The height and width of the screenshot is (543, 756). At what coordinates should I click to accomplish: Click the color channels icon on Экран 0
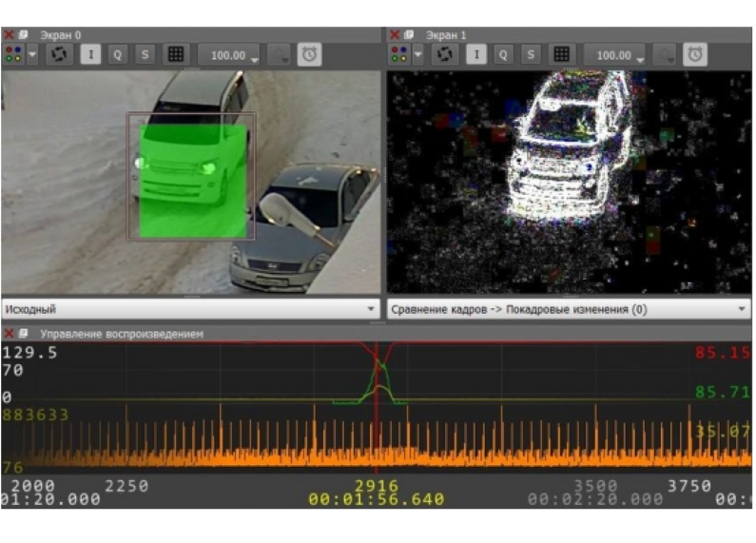pyautogui.click(x=13, y=54)
